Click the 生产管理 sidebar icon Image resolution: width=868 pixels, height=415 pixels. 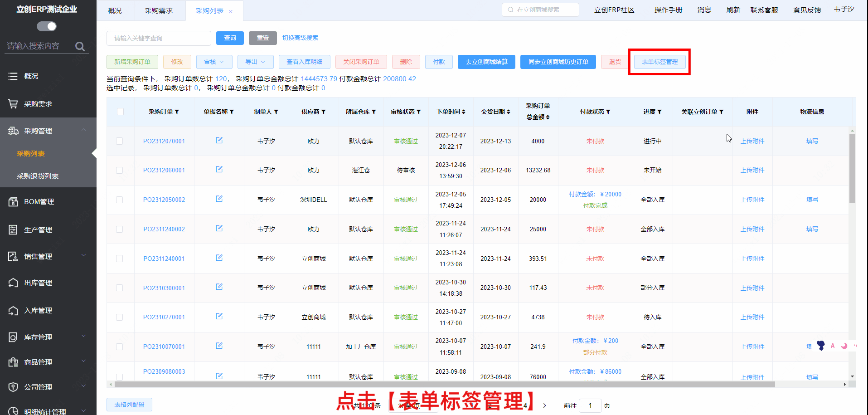[13, 230]
